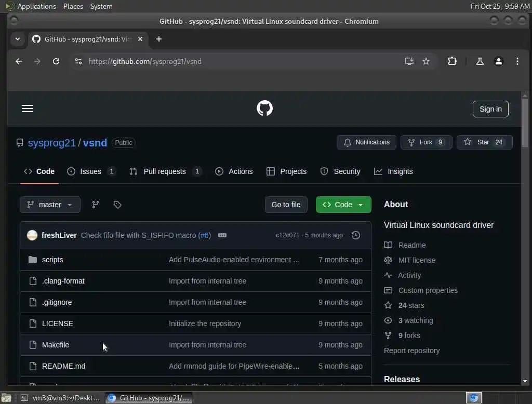The height and width of the screenshot is (404, 532).
Task: Click the Report repository link
Action: [411, 351]
